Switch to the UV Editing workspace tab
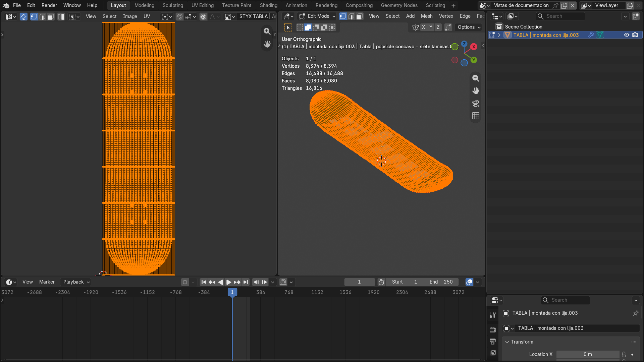The image size is (644, 362). point(203,5)
